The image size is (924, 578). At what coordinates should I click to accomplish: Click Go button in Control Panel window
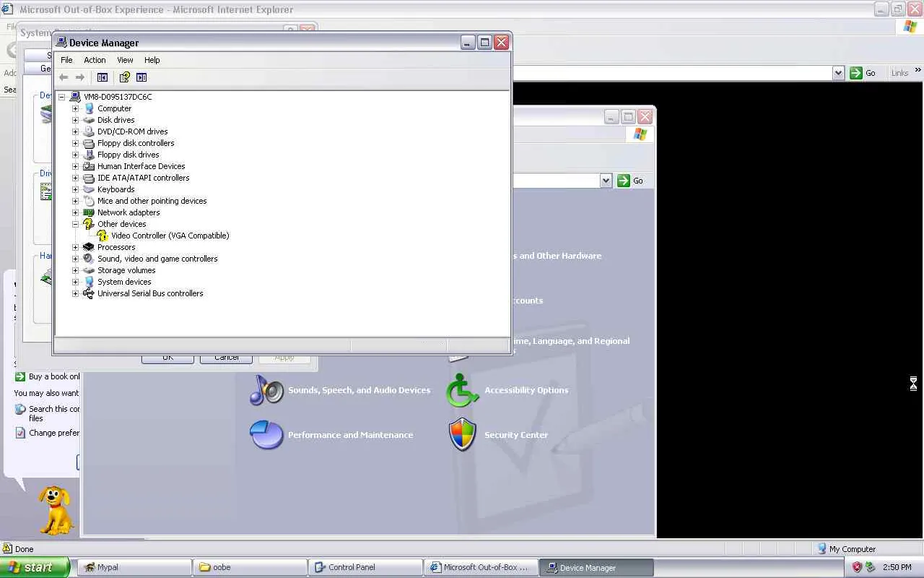coord(630,181)
